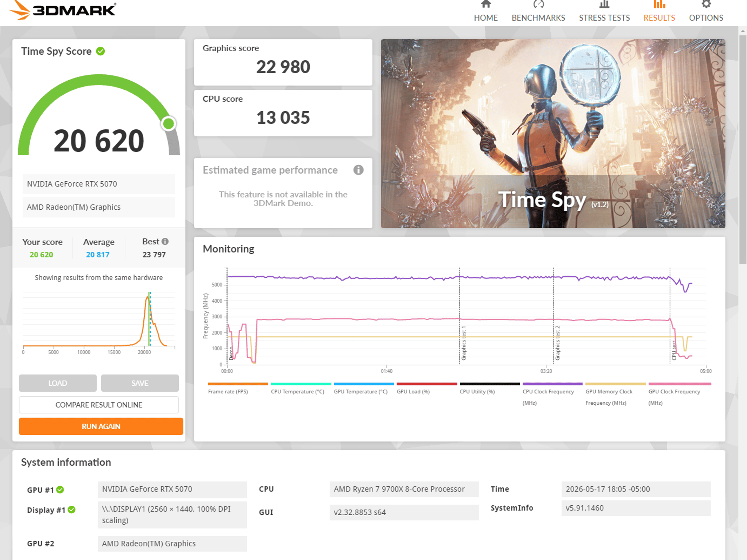This screenshot has height=560, width=747.
Task: Toggle the Frame rate (FPS) legend swatch
Action: pos(238,384)
